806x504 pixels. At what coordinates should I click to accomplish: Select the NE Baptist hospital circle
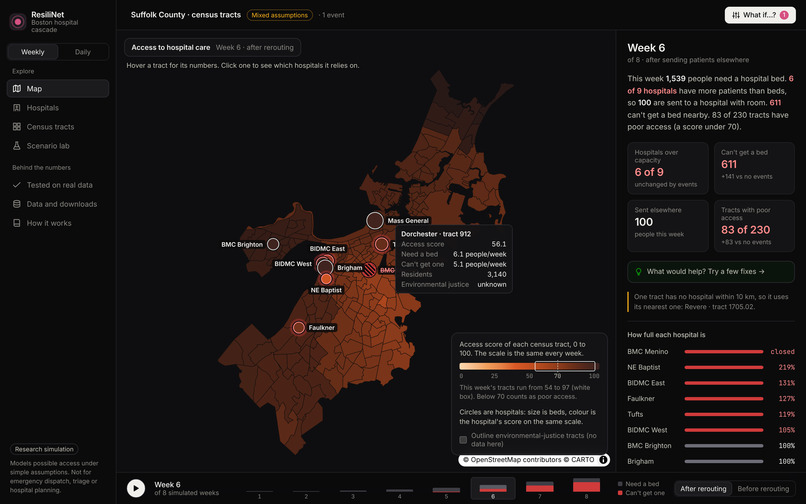click(x=326, y=279)
